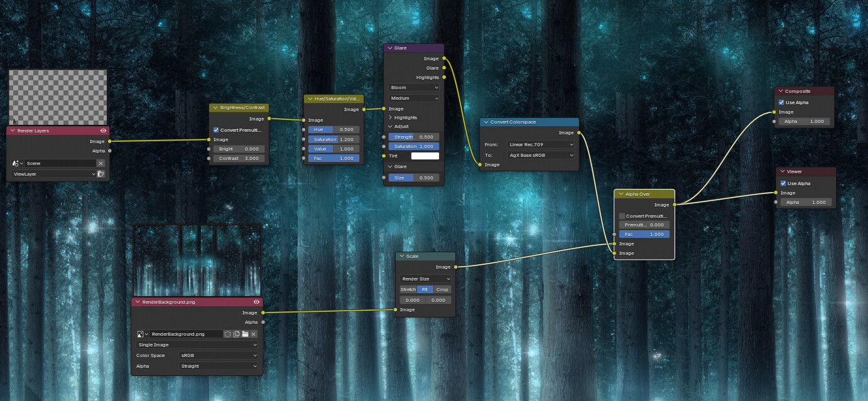
Task: Collapse the Convert Colorspace node
Action: (x=486, y=122)
